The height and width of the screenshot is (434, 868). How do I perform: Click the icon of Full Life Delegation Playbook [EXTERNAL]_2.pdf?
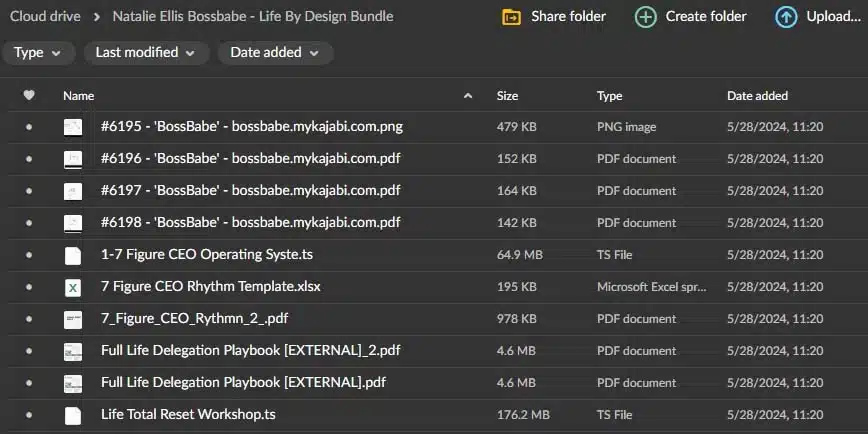point(73,352)
